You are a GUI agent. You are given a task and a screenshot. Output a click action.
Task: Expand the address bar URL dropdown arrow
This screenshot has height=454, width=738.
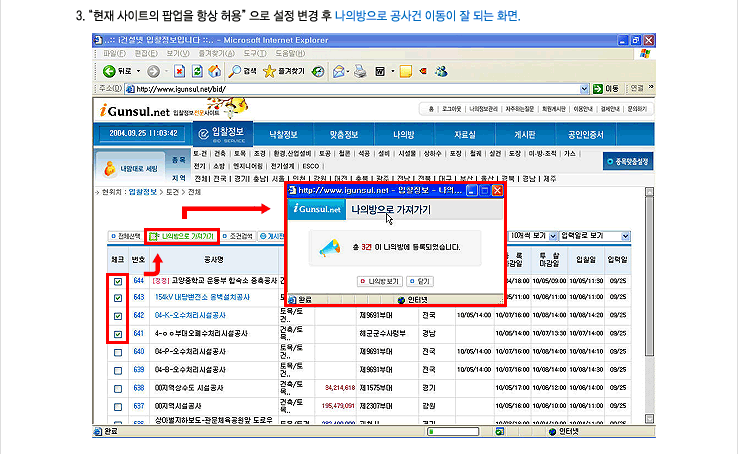(x=584, y=88)
